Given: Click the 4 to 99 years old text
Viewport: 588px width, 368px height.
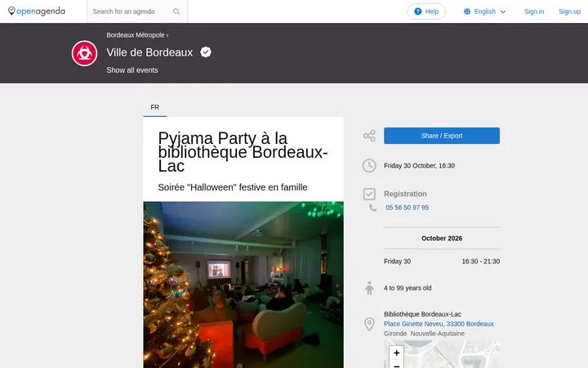Looking at the screenshot, I should tap(408, 288).
